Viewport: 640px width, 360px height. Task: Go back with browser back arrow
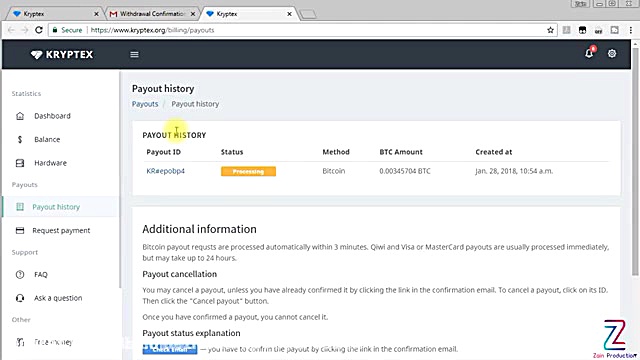[11, 30]
